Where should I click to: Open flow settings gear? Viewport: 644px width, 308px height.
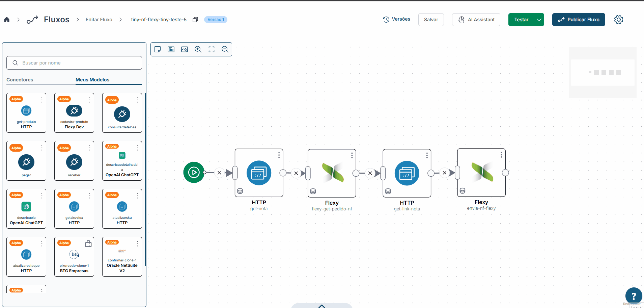click(x=618, y=20)
